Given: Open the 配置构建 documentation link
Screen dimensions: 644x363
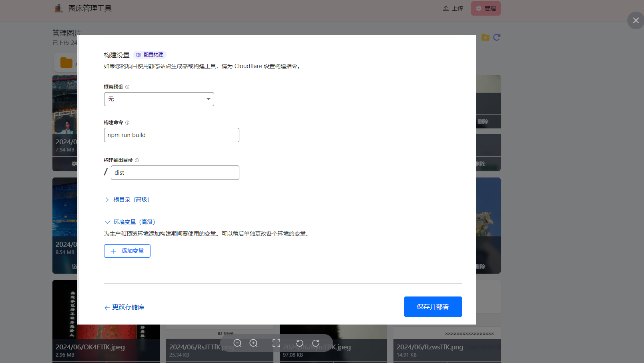Looking at the screenshot, I should tap(150, 55).
